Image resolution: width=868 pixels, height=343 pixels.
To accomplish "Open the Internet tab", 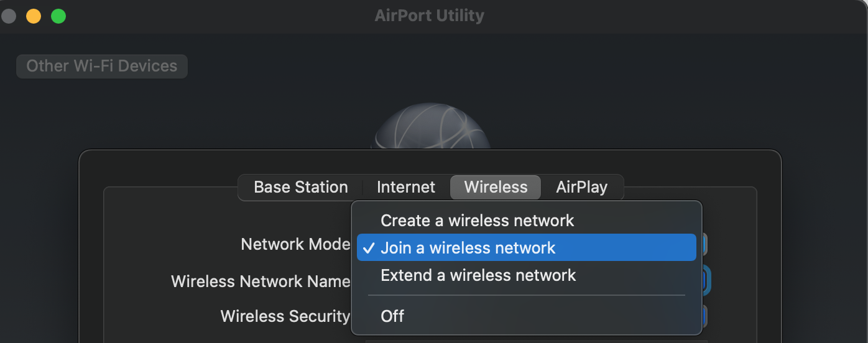I will pos(406,187).
